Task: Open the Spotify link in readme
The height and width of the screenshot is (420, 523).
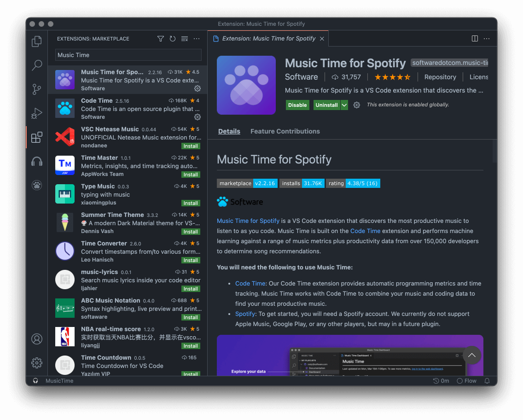Action: click(x=245, y=314)
